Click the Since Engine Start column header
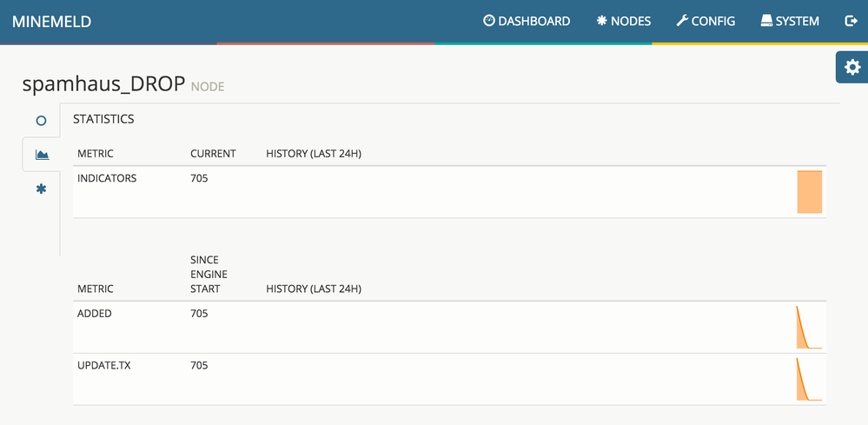Image resolution: width=868 pixels, height=425 pixels. coord(209,274)
